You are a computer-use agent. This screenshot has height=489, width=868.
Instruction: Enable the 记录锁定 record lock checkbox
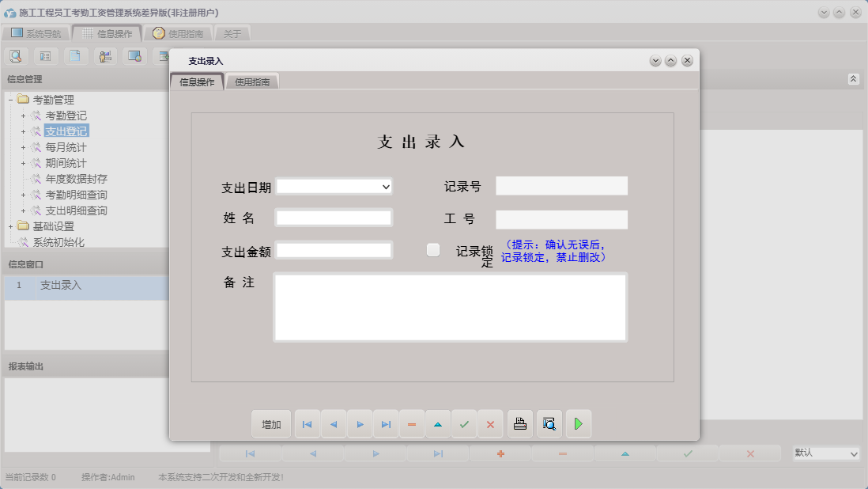[x=433, y=249]
